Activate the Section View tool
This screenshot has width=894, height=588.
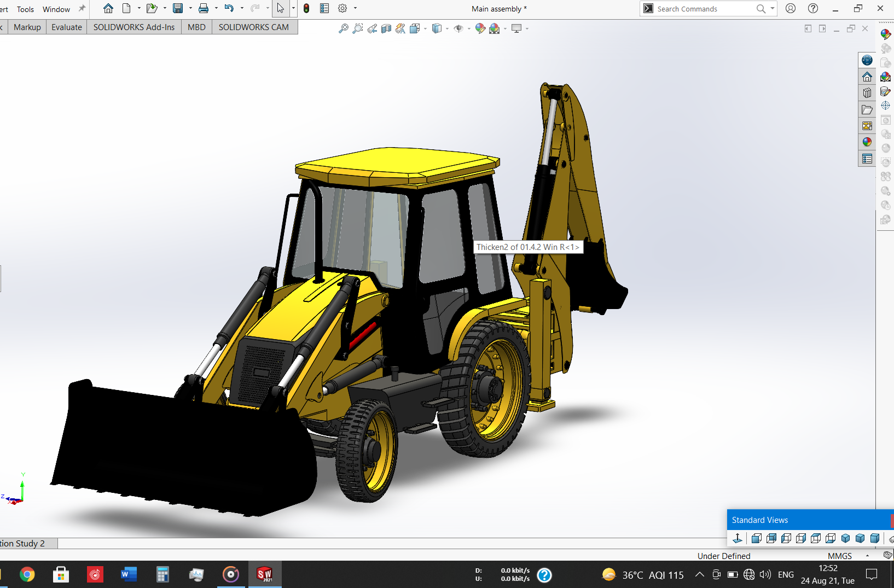coord(386,28)
